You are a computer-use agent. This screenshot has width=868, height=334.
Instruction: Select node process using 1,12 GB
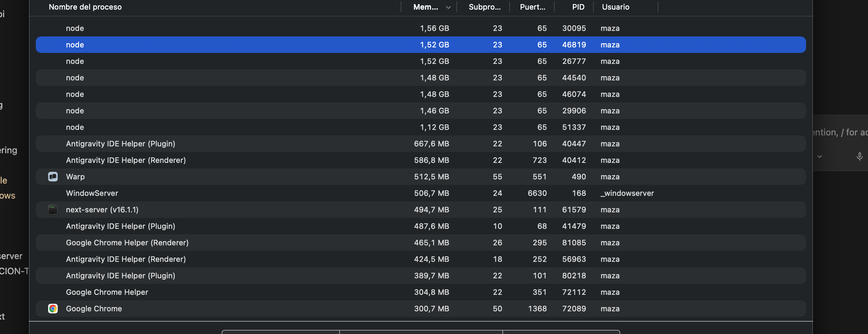[x=421, y=127]
